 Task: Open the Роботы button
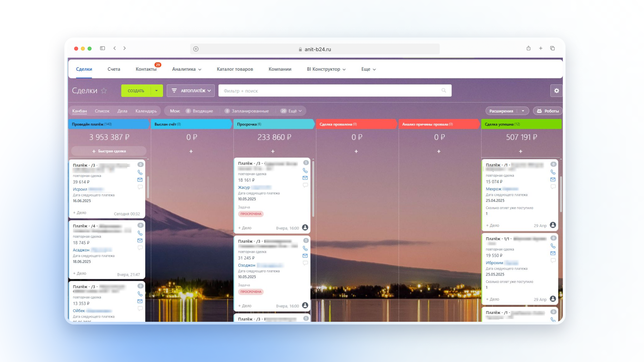click(547, 111)
